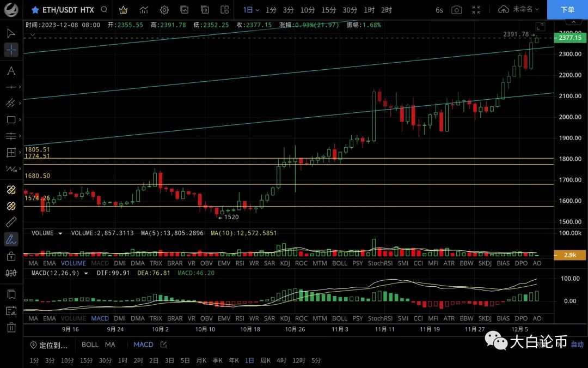The width and height of the screenshot is (588, 368).
Task: Select the wave pattern tool
Action: [11, 169]
